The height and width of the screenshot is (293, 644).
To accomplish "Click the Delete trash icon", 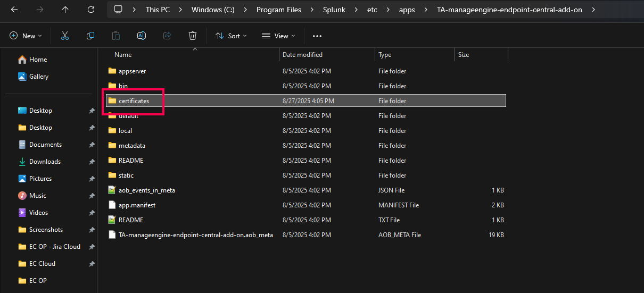I will tap(193, 36).
